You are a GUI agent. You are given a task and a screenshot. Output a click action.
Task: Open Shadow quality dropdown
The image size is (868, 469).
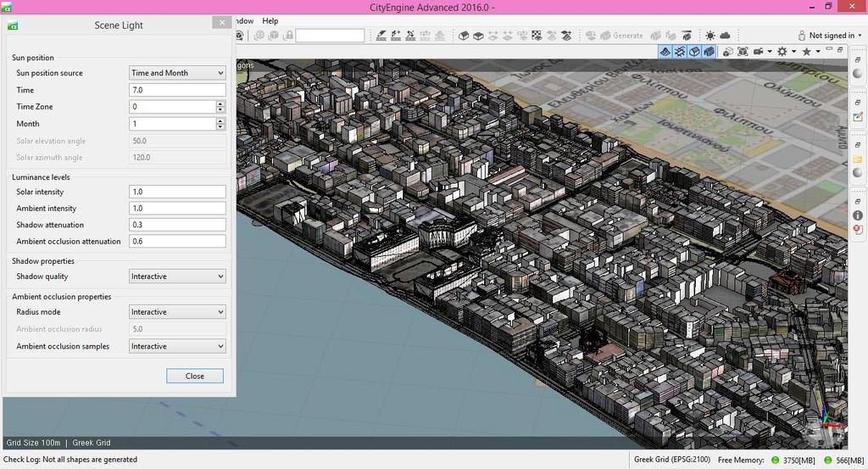tap(177, 276)
